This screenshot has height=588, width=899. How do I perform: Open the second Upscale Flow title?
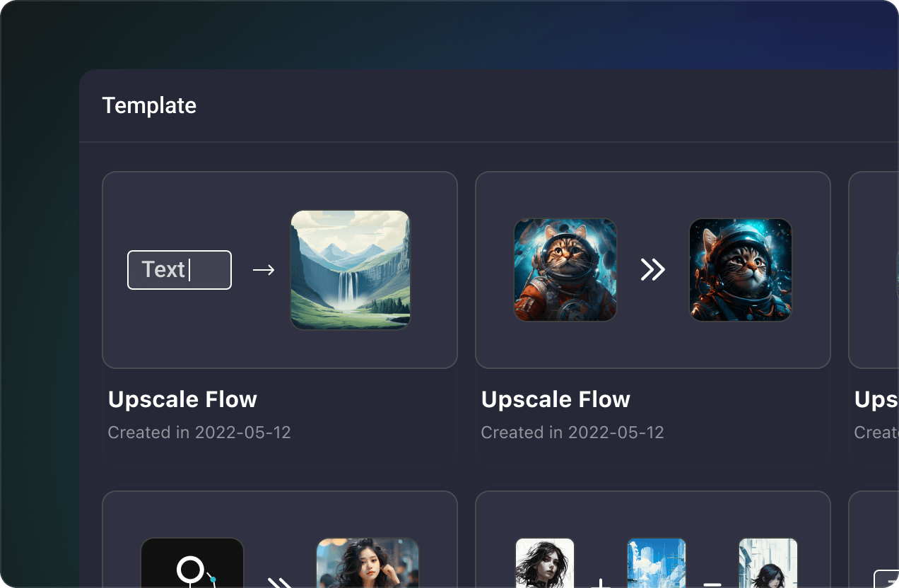(556, 399)
